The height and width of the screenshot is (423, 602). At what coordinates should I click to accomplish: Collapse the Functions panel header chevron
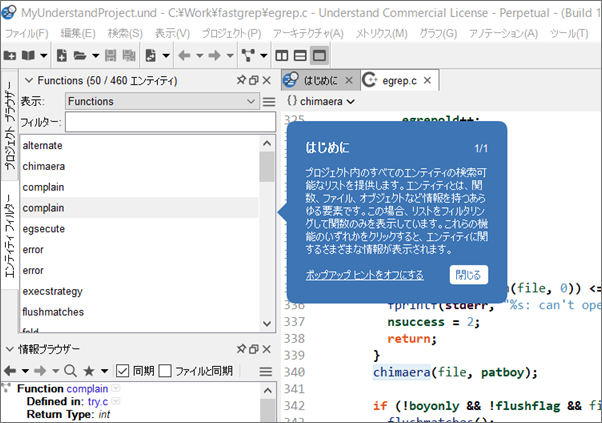(28, 81)
